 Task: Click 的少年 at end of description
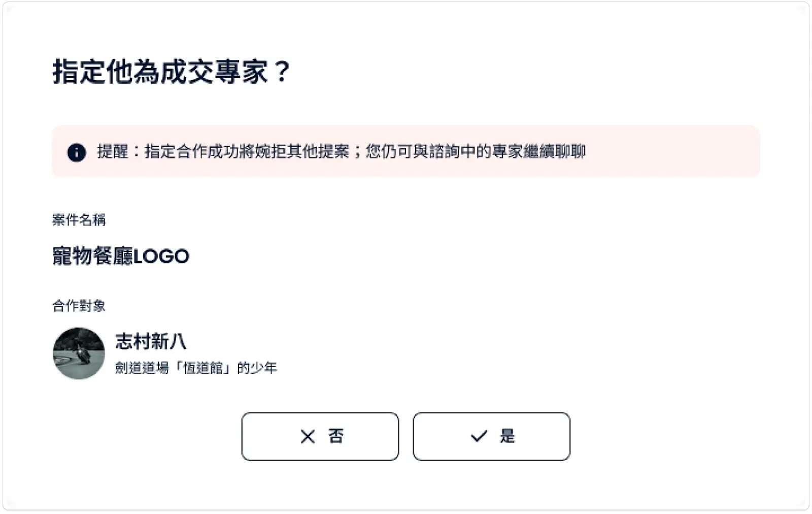[x=257, y=368]
